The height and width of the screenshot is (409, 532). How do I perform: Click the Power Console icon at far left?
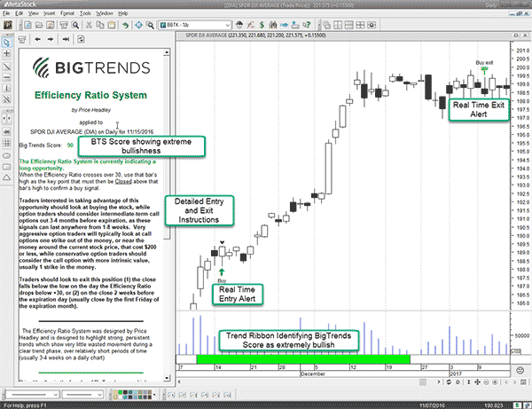(x=7, y=25)
